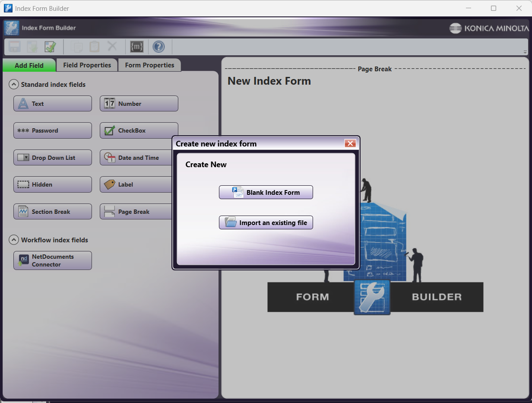This screenshot has height=403, width=532.
Task: Click the Copy toolbar icon
Action: pos(76,47)
